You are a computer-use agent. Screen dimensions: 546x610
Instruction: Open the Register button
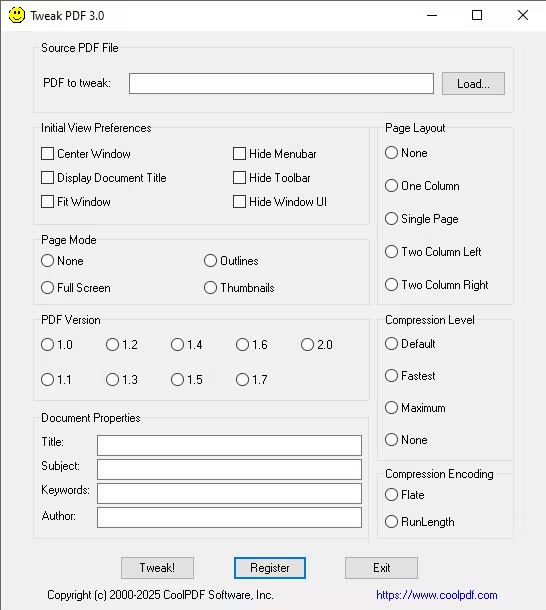[x=270, y=568]
